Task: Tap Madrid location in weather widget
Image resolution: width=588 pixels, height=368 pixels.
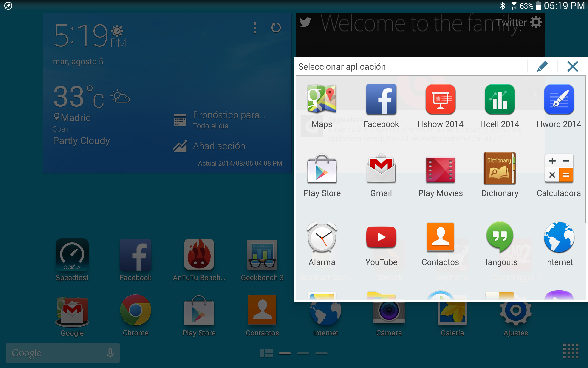Action: point(72,117)
